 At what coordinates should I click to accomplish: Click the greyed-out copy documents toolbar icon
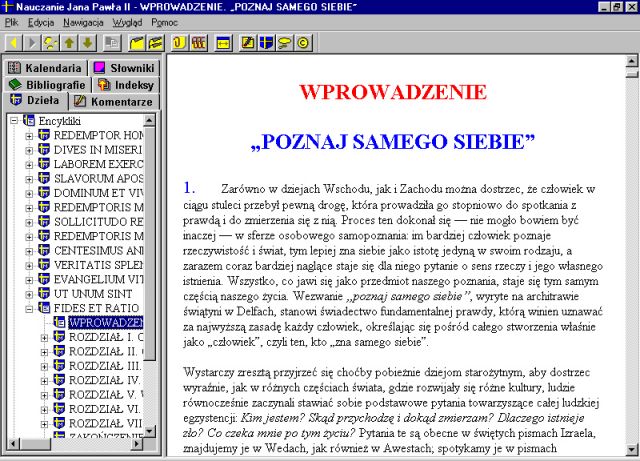click(x=111, y=43)
